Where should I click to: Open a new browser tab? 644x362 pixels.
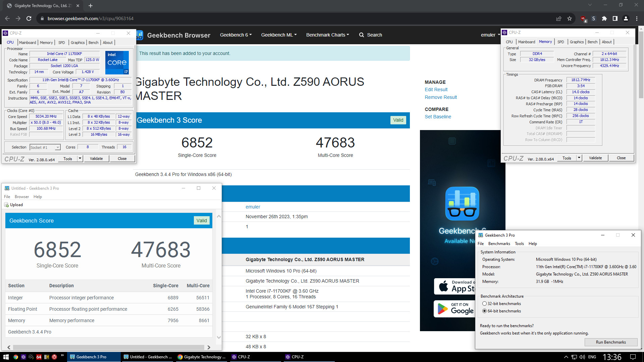coord(91,6)
